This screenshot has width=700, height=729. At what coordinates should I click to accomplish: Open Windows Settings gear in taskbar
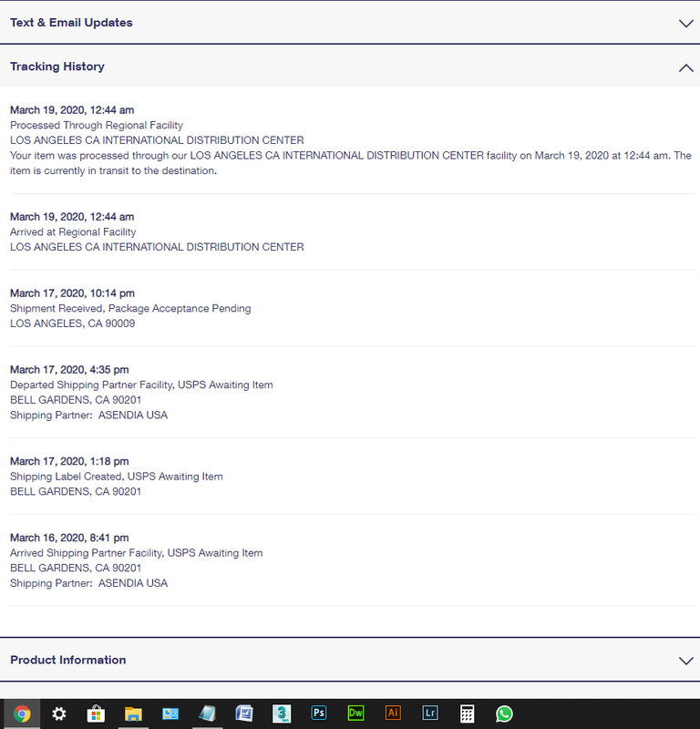[x=58, y=714]
